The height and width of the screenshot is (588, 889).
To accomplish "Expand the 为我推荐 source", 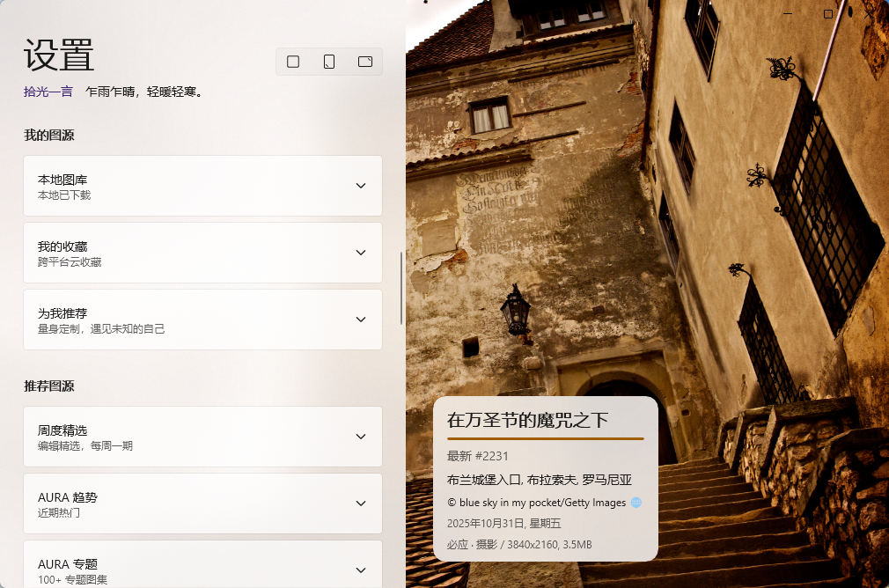I will pyautogui.click(x=360, y=320).
